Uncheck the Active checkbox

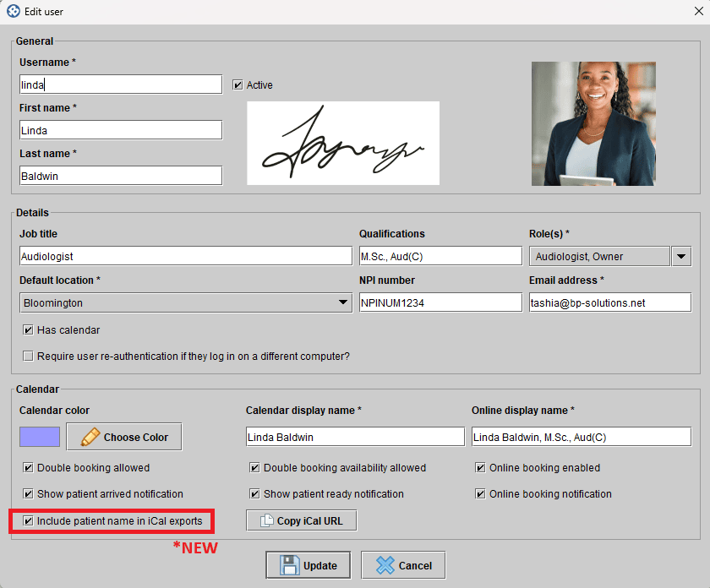pos(238,84)
